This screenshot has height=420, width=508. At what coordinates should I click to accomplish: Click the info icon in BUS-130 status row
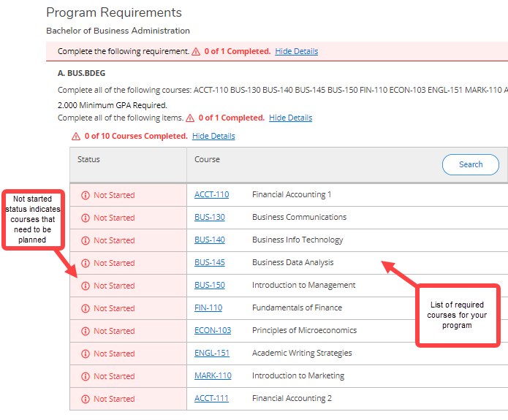tap(86, 218)
